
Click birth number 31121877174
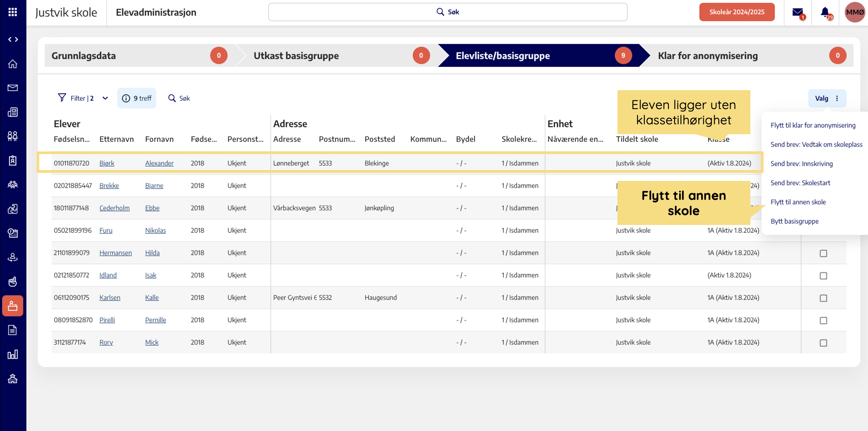(70, 342)
